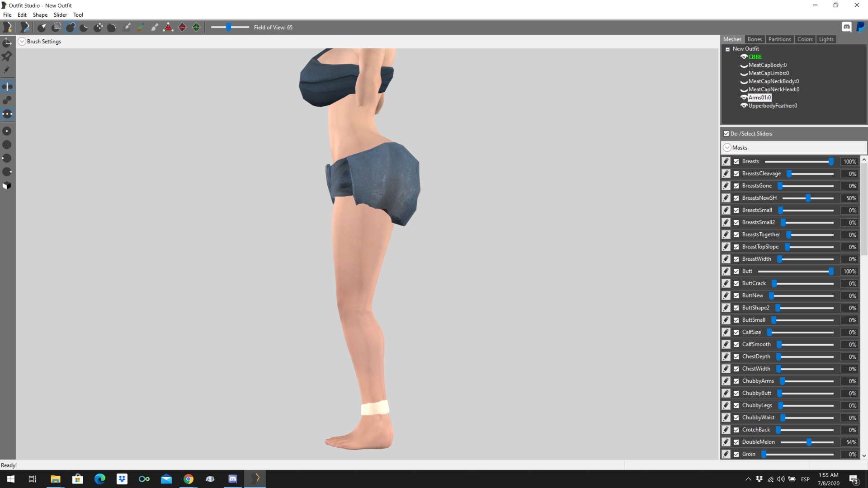Open the Slider menu
Screen dimensions: 868x488
tap(60, 15)
